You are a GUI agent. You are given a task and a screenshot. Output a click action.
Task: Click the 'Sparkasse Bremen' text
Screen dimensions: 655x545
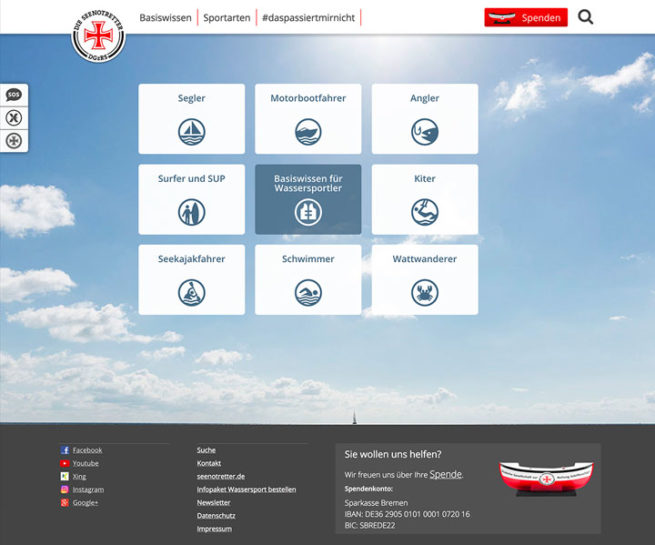[376, 503]
